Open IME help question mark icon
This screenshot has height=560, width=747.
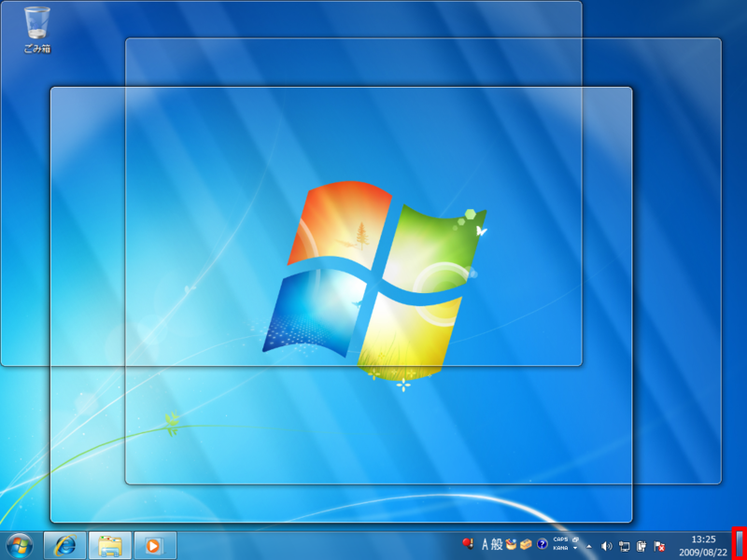[x=543, y=544]
